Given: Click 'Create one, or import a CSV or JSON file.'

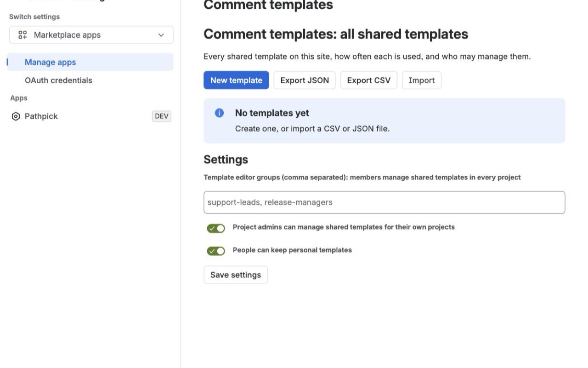Looking at the screenshot, I should click(x=312, y=129).
